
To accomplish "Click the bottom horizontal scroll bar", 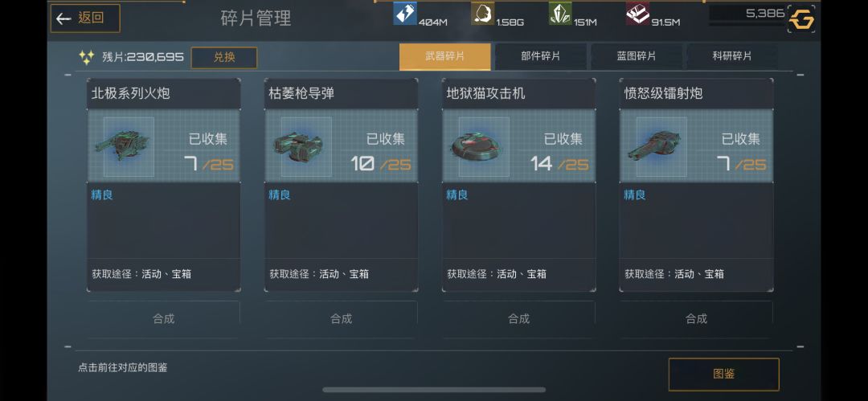I will point(434,390).
